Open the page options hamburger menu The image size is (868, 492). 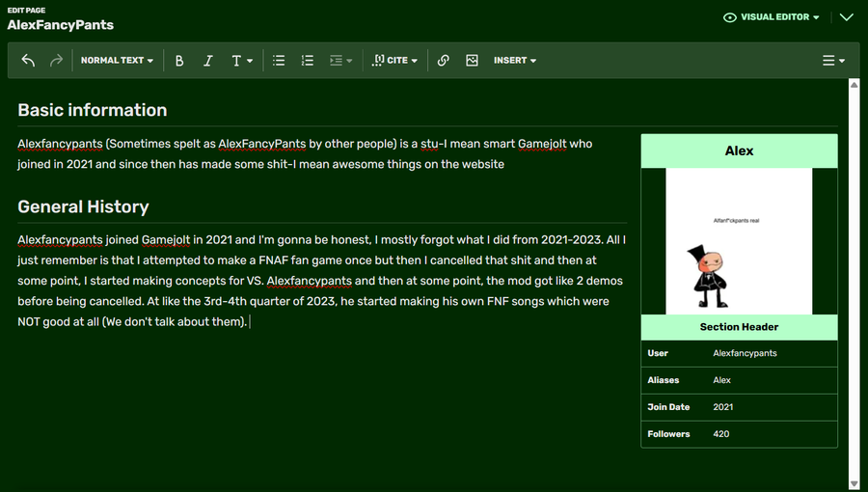coord(833,61)
